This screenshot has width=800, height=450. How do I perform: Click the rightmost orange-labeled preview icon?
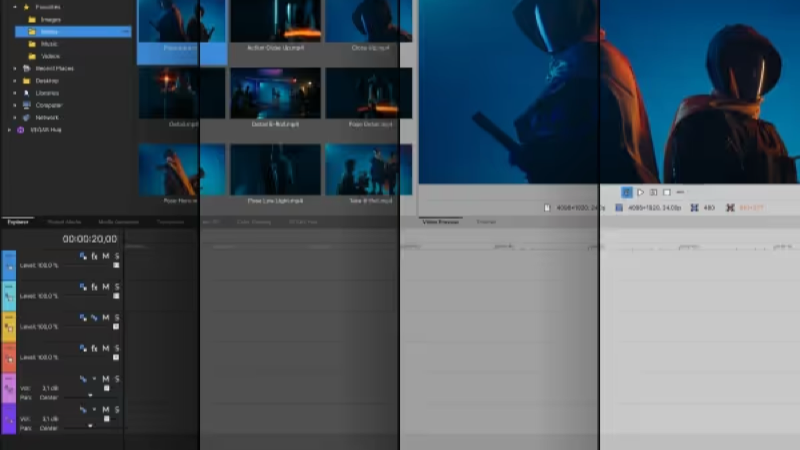(730, 208)
